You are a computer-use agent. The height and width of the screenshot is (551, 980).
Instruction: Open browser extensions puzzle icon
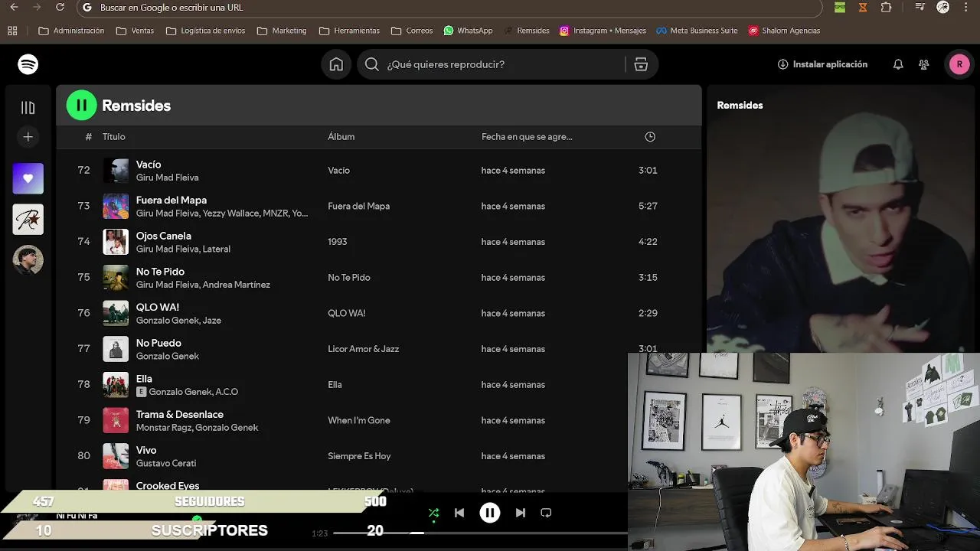tap(886, 8)
